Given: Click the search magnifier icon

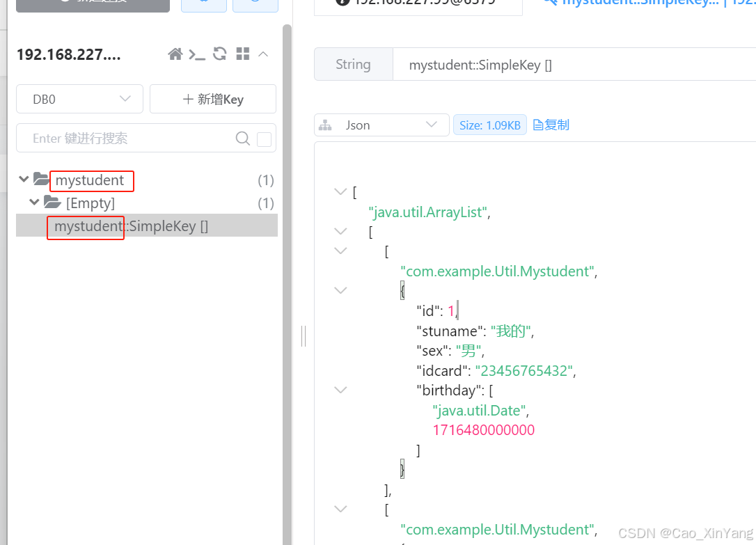Looking at the screenshot, I should pos(243,139).
